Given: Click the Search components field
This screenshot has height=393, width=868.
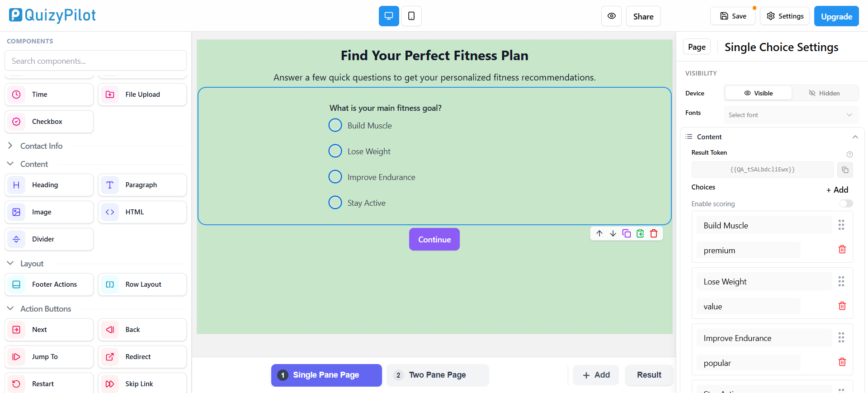Looking at the screenshot, I should coord(95,61).
